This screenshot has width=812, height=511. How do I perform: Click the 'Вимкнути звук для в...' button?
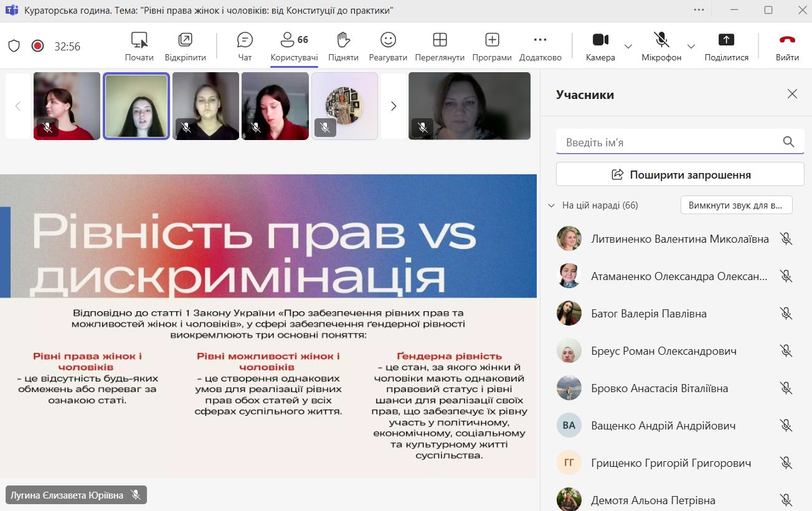point(736,205)
